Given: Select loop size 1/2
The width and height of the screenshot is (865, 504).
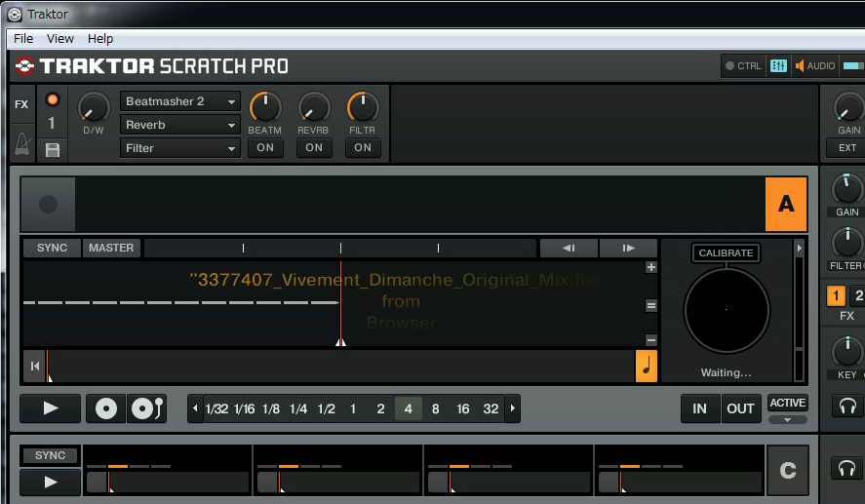Looking at the screenshot, I should tap(326, 408).
